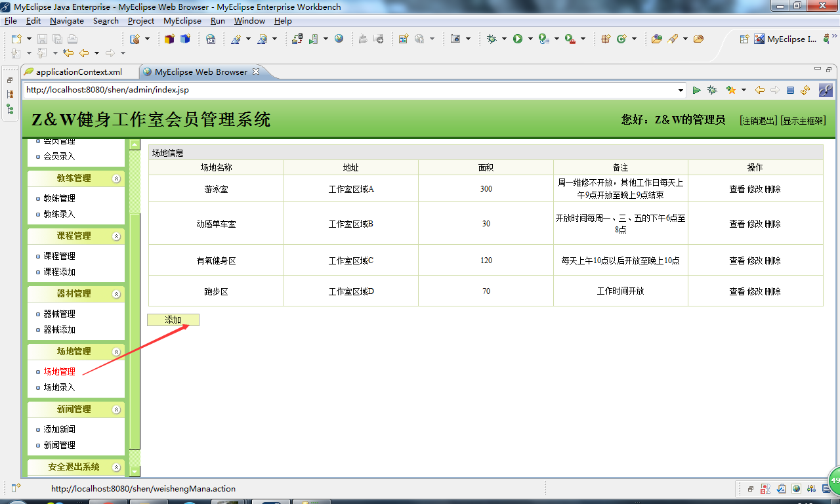Collapse the 教练管理 section header
This screenshot has height=504, width=840.
[x=116, y=178]
